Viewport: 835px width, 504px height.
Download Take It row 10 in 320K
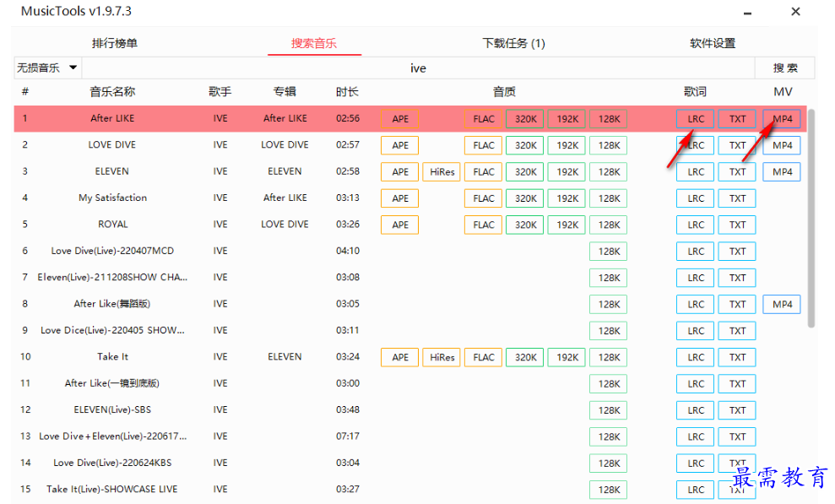click(x=525, y=357)
